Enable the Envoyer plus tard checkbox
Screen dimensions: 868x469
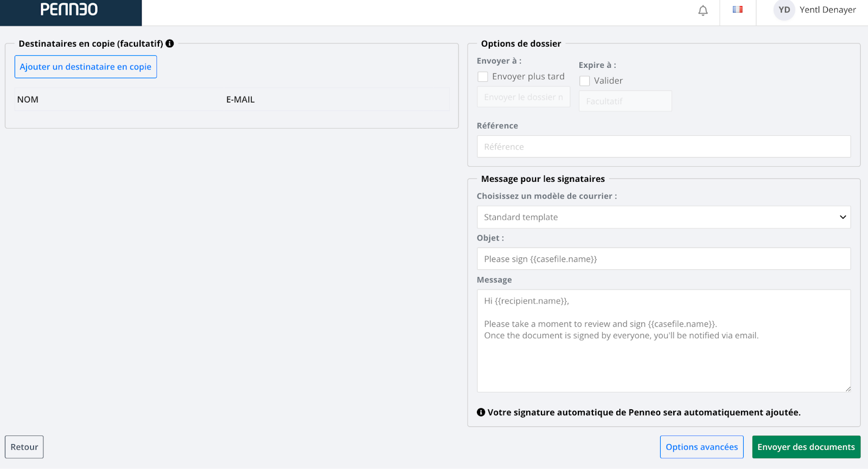pos(482,77)
